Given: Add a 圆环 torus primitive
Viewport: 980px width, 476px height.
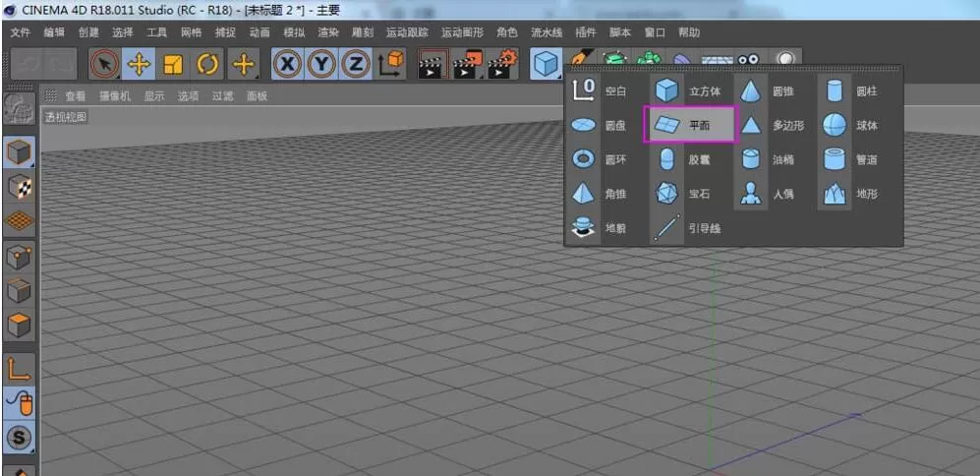Looking at the screenshot, I should 600,159.
